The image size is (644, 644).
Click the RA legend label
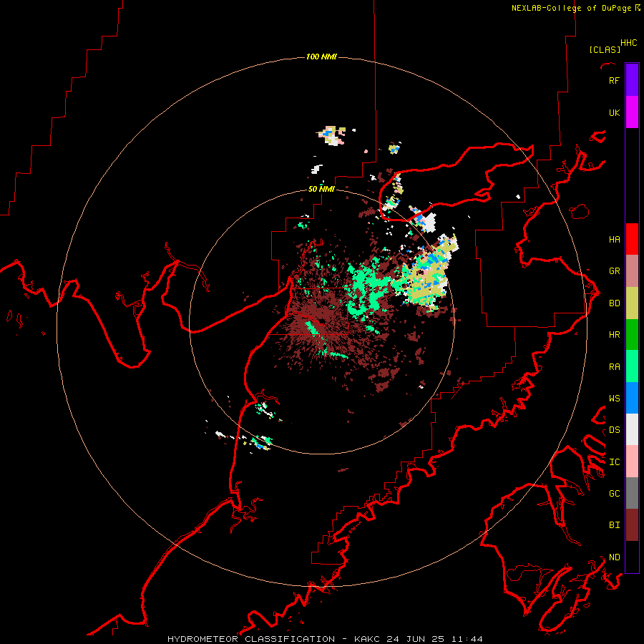coord(614,367)
